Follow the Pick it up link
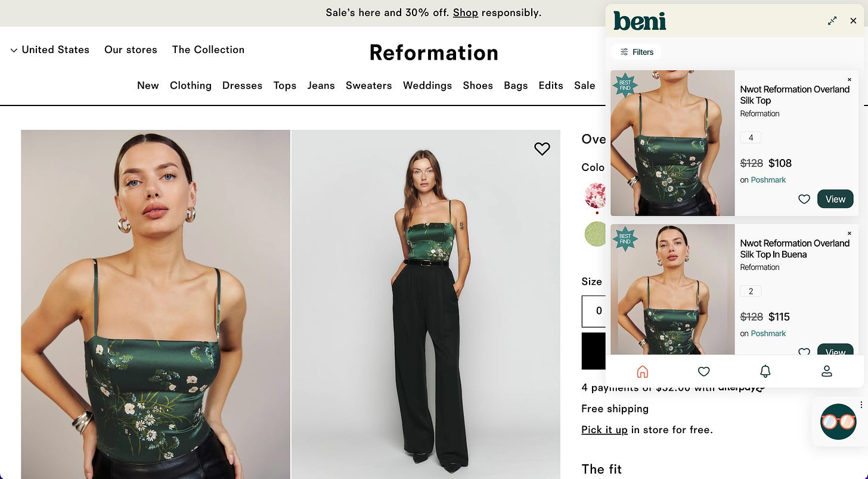 (x=604, y=430)
